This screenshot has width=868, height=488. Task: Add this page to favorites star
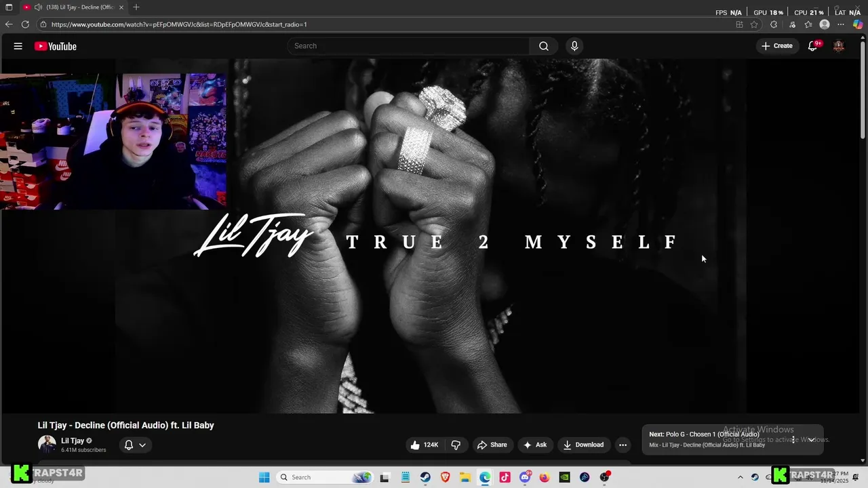pos(754,24)
